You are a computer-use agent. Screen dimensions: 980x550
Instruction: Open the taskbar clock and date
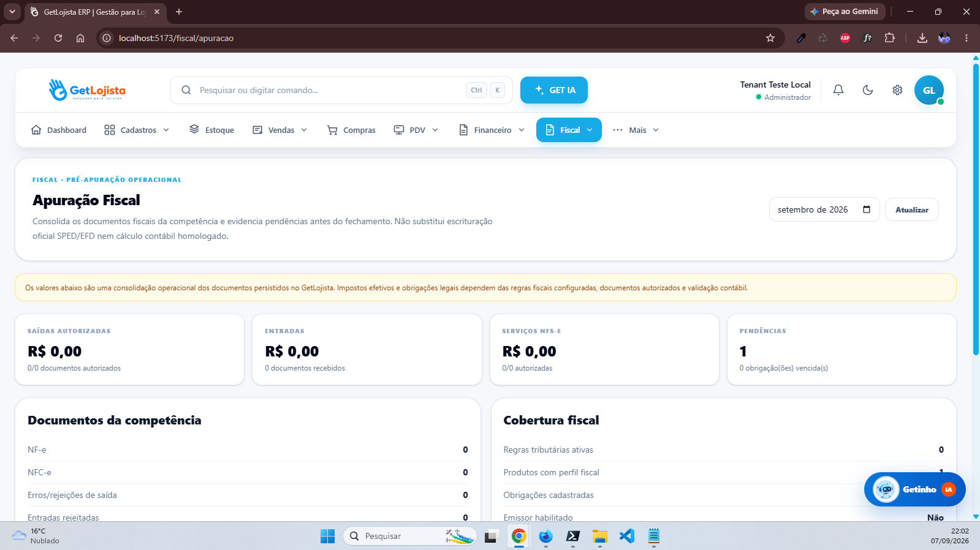pyautogui.click(x=950, y=536)
